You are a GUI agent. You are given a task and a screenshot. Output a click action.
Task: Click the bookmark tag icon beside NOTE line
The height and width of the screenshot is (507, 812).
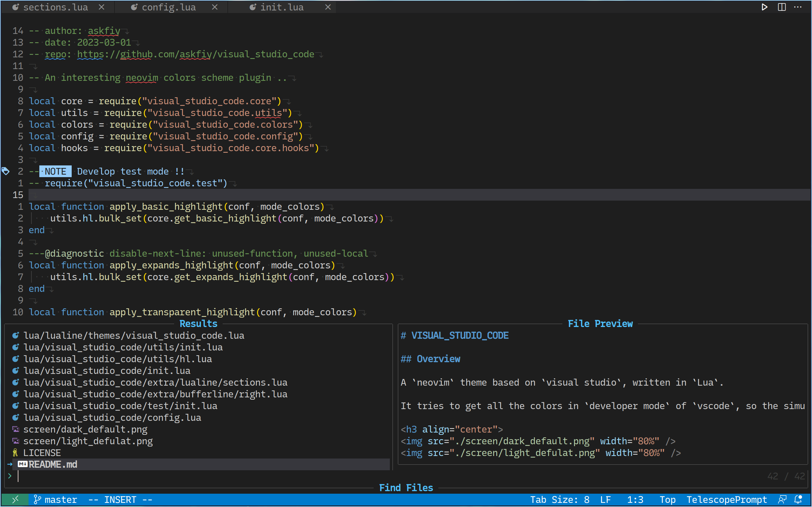click(6, 171)
